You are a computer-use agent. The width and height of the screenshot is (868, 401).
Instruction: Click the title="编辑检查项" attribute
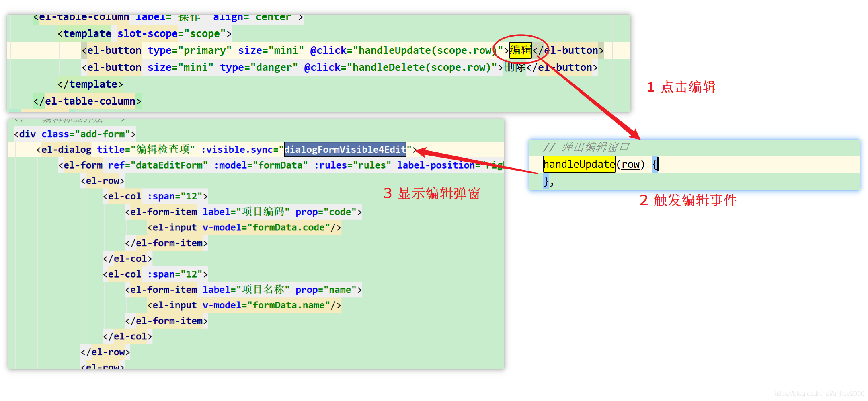pos(146,150)
